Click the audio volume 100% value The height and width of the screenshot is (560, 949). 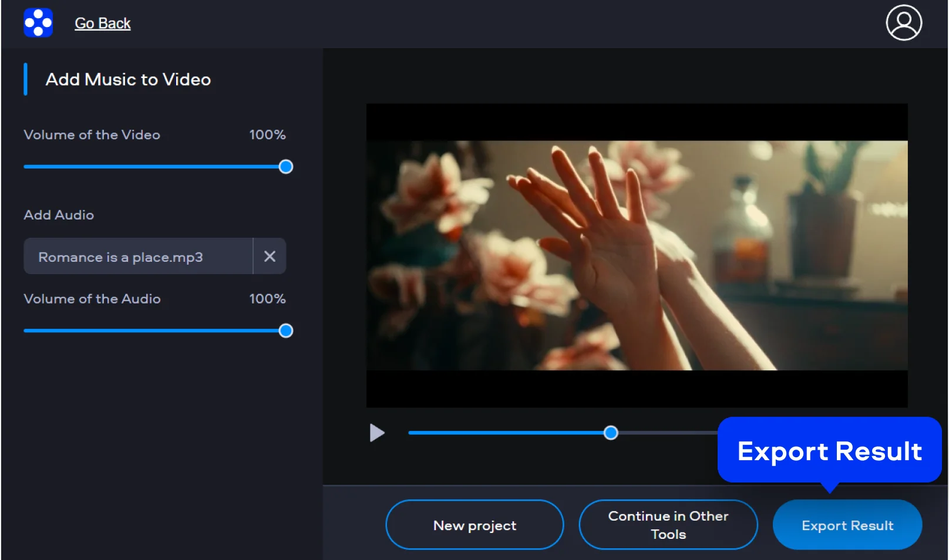267,299
